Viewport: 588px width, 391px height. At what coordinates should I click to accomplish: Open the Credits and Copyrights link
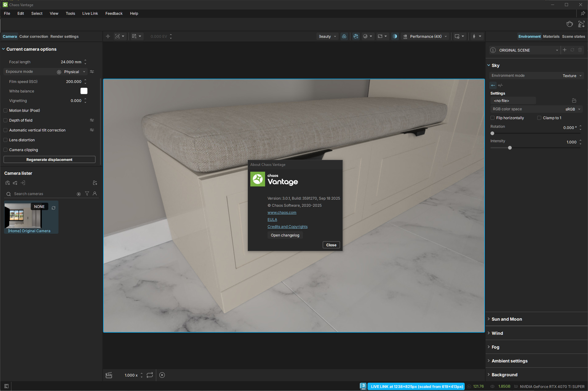coord(287,227)
